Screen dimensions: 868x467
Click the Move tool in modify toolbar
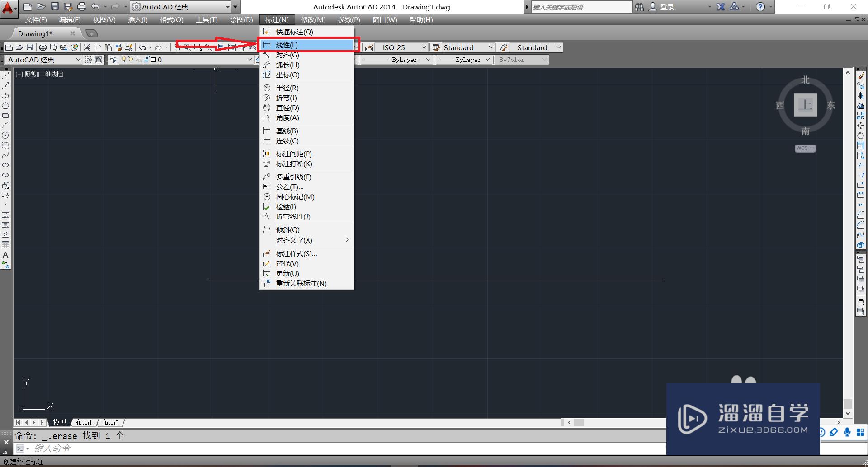tap(861, 126)
